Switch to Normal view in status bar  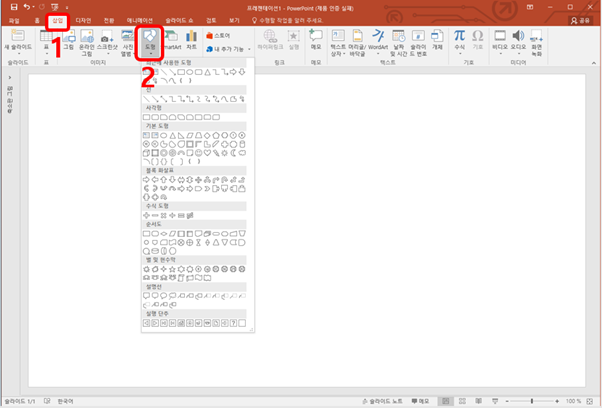(x=445, y=401)
